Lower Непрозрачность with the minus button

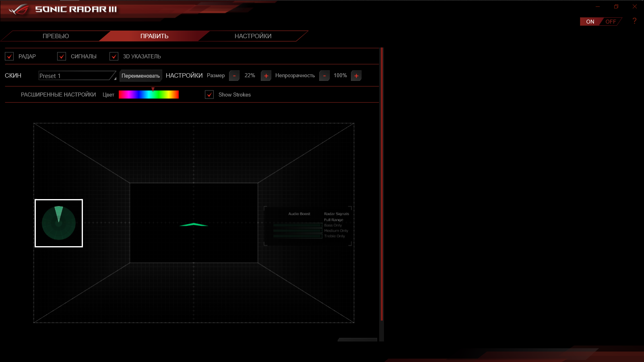tap(324, 76)
